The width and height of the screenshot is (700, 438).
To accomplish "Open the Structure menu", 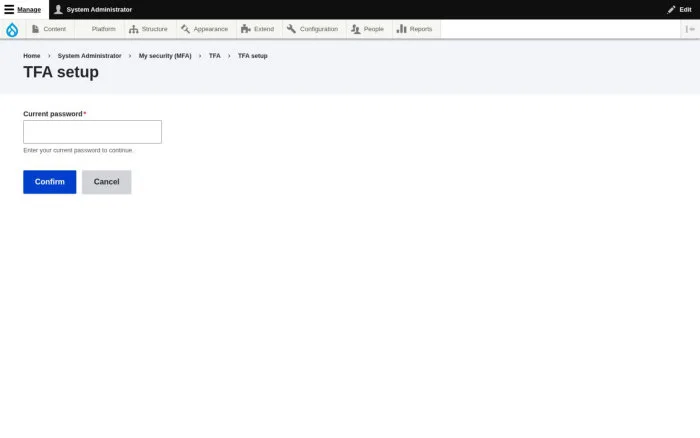I will 149,29.
